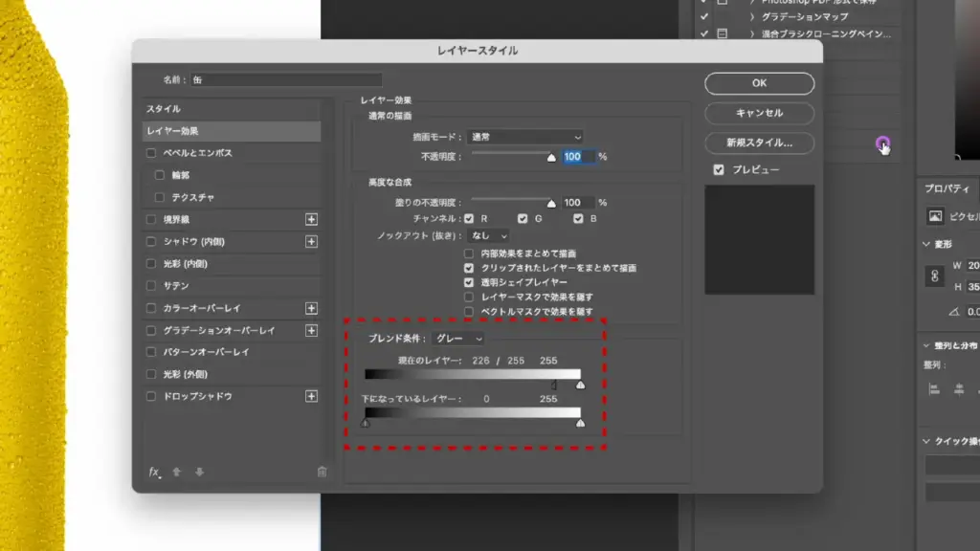This screenshot has width=980, height=551.
Task: Open the ノックアウト dropdown
Action: click(x=488, y=235)
